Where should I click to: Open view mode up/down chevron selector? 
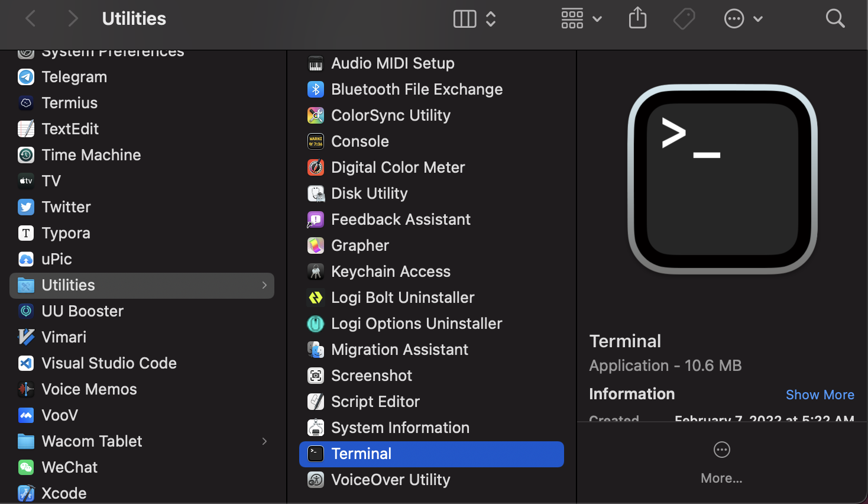pyautogui.click(x=491, y=19)
